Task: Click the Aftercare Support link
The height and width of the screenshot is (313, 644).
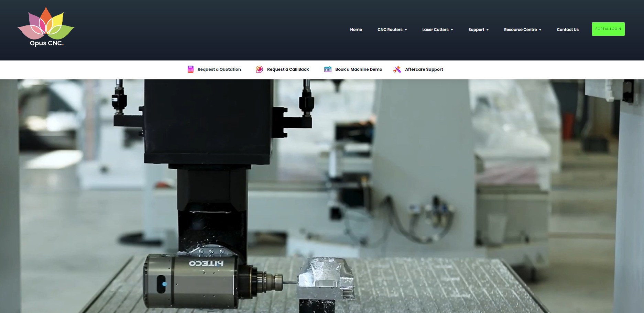Action: 424,69
